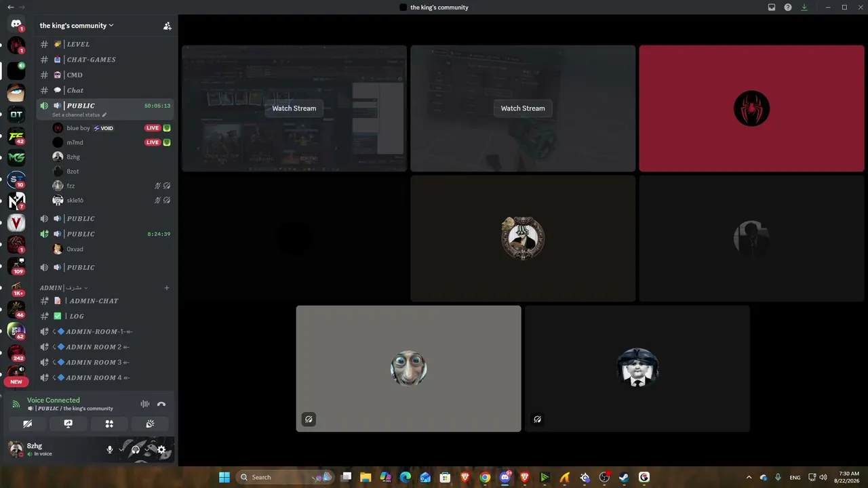
Task: Set a channel status for PUBLIC
Action: click(x=79, y=115)
